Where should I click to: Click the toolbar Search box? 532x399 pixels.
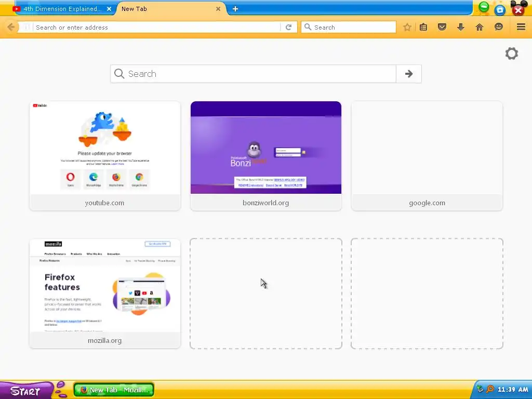[349, 27]
